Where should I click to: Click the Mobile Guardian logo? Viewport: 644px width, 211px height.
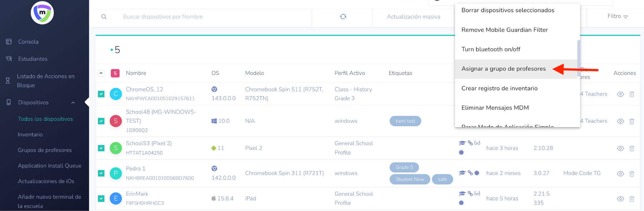pyautogui.click(x=42, y=13)
